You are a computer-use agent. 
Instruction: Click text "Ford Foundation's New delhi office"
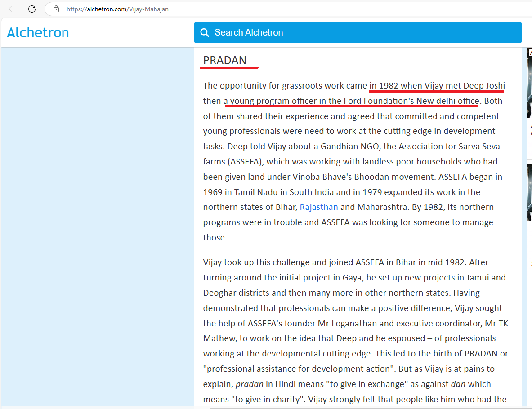point(411,101)
